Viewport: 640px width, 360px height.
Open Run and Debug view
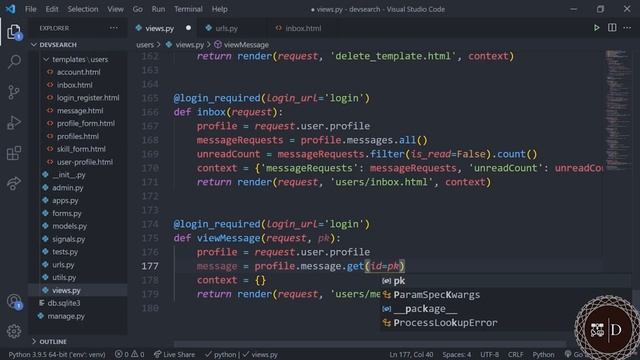(x=14, y=122)
